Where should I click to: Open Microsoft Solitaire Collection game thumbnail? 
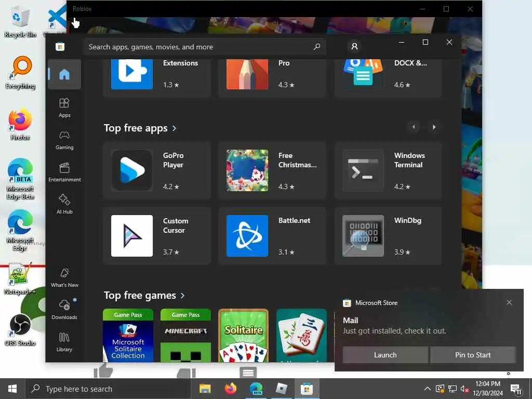pos(128,335)
